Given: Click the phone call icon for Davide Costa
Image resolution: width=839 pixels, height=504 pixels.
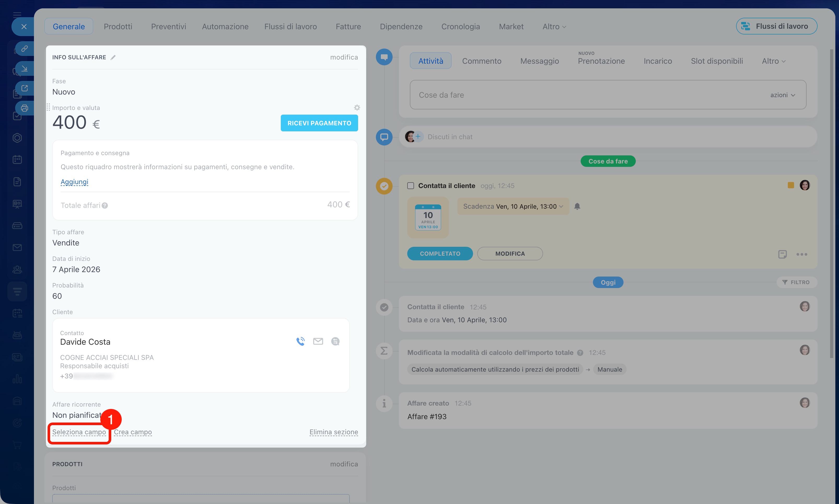Looking at the screenshot, I should 300,341.
